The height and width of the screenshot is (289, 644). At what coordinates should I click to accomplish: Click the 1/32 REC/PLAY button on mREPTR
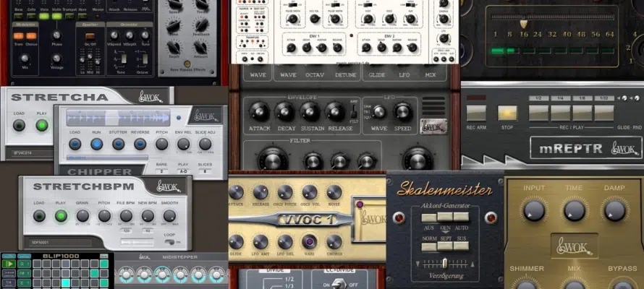(603, 113)
